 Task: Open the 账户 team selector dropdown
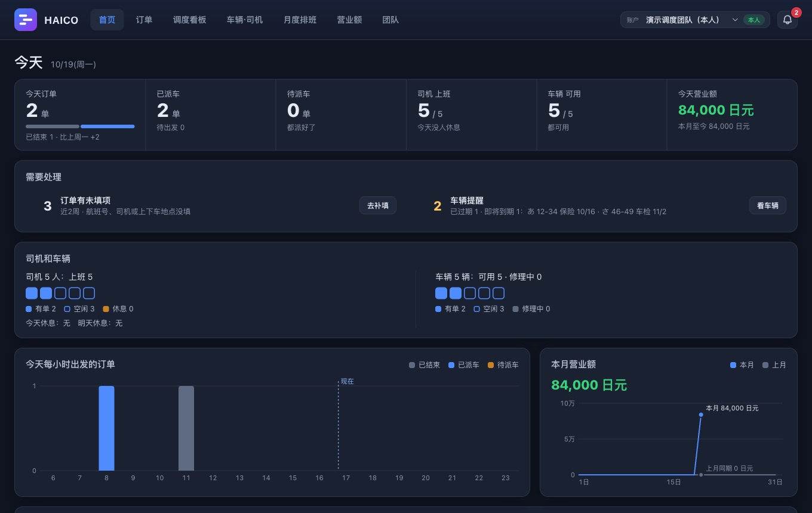point(695,20)
